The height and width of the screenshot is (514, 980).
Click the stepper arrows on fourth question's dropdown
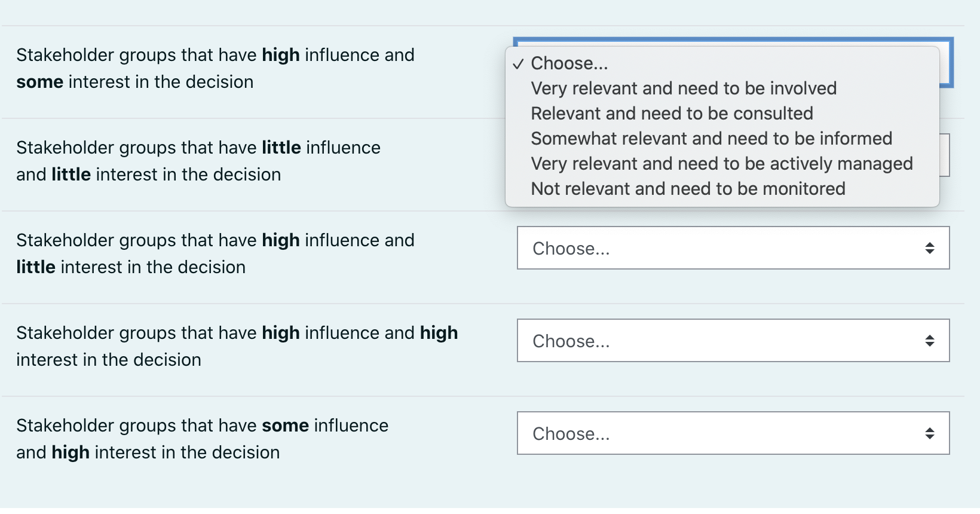(930, 341)
